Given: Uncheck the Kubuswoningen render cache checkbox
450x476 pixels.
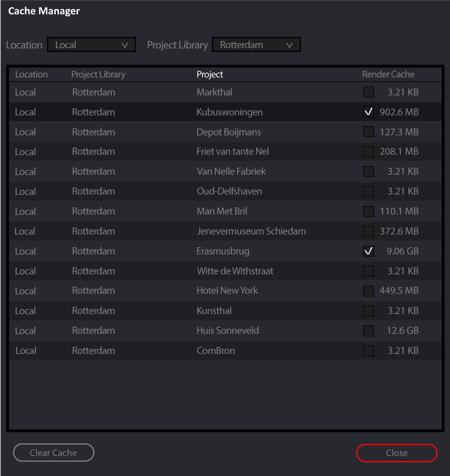Looking at the screenshot, I should click(368, 111).
